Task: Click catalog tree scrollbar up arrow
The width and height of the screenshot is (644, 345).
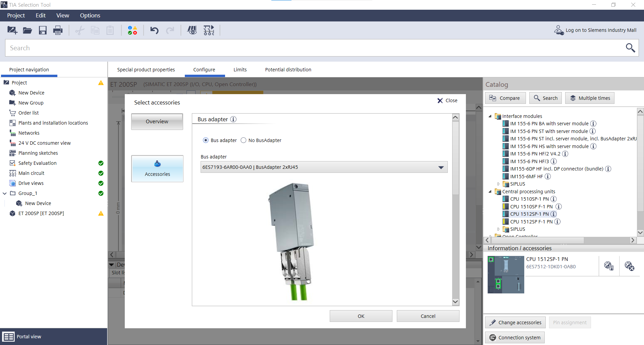Action: click(x=640, y=112)
